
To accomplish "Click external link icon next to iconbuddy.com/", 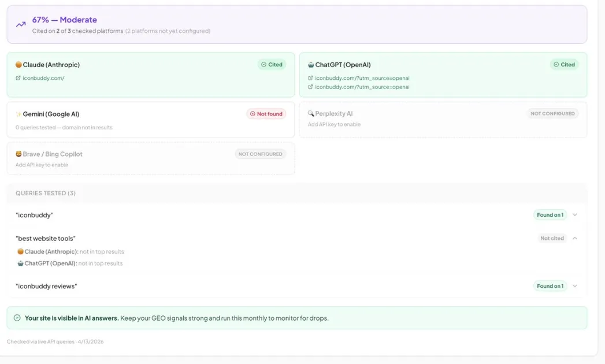I will click(18, 78).
